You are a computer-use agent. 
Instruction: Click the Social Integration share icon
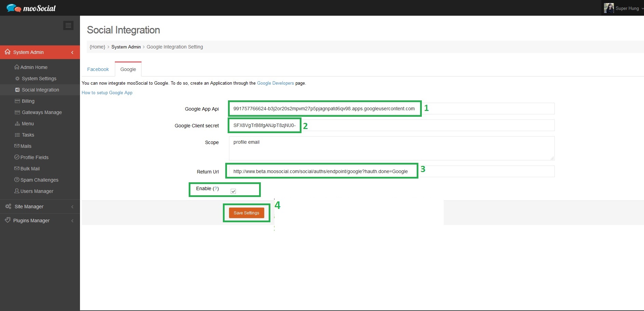[x=17, y=90]
